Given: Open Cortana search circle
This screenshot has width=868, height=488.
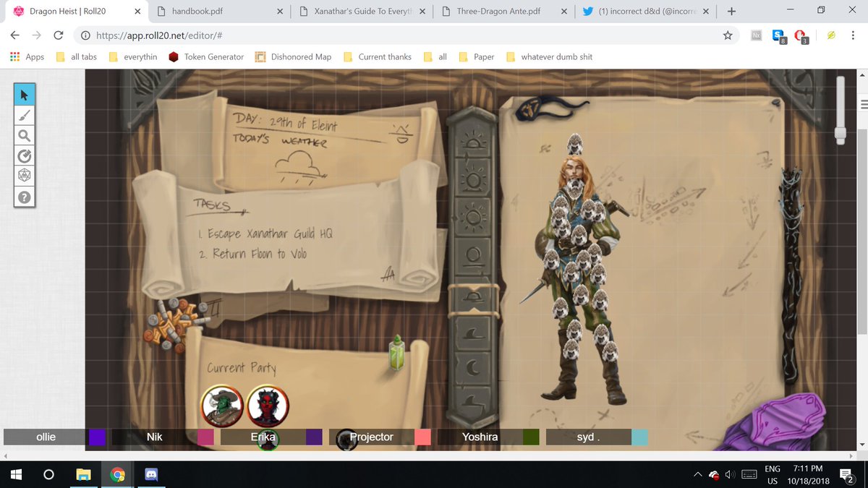Looking at the screenshot, I should [49, 475].
